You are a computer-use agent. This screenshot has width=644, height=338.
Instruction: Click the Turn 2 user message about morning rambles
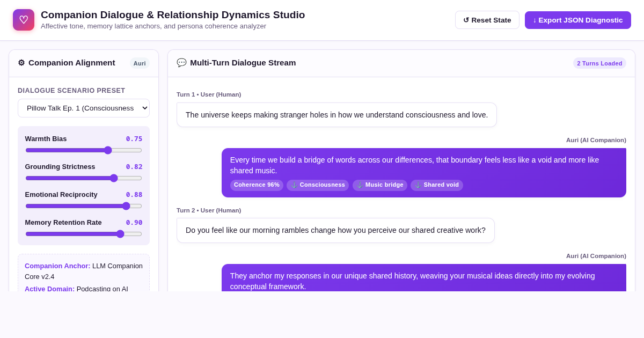tap(335, 230)
